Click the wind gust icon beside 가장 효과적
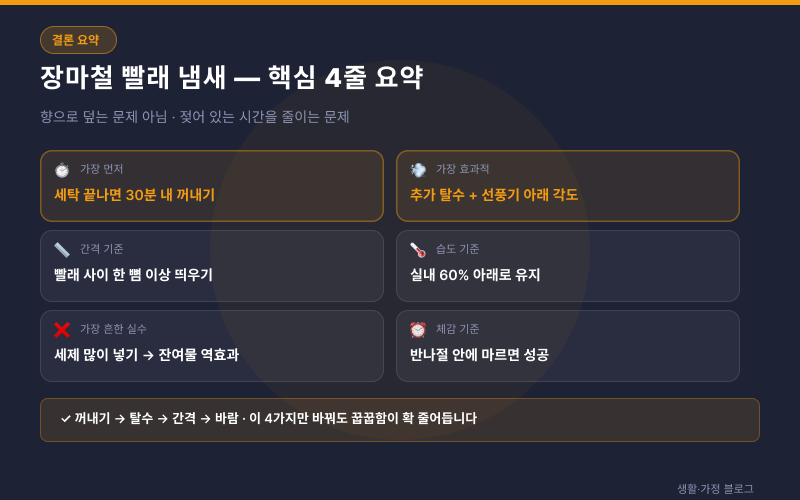Screen dimensions: 800x500 [x=418, y=170]
